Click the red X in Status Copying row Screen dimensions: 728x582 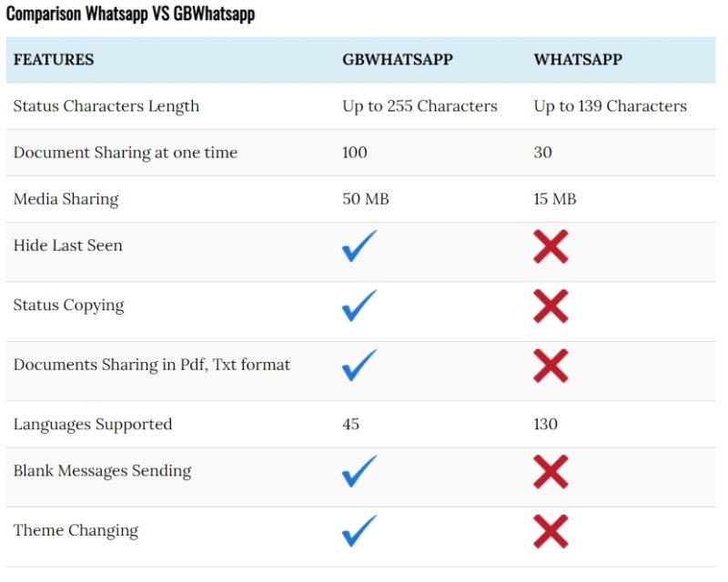[x=551, y=306]
